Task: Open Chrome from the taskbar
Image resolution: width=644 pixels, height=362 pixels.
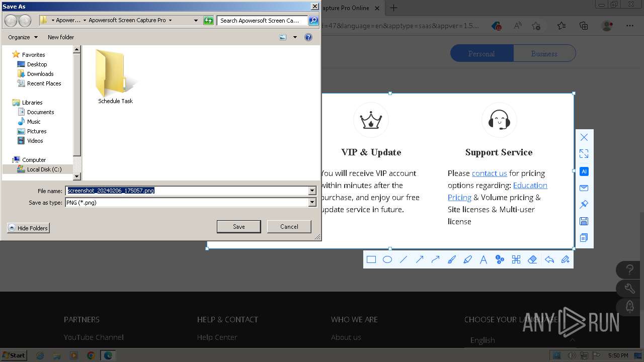Action: click(91, 355)
